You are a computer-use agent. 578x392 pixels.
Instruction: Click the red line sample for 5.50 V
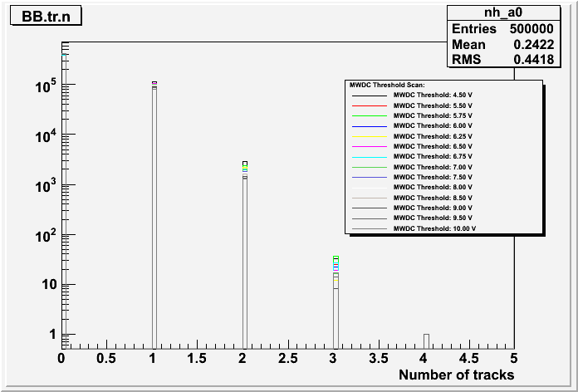[x=370, y=105]
